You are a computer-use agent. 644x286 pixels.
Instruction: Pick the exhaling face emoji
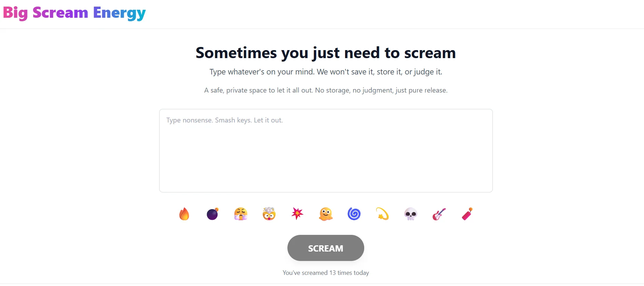click(x=241, y=214)
